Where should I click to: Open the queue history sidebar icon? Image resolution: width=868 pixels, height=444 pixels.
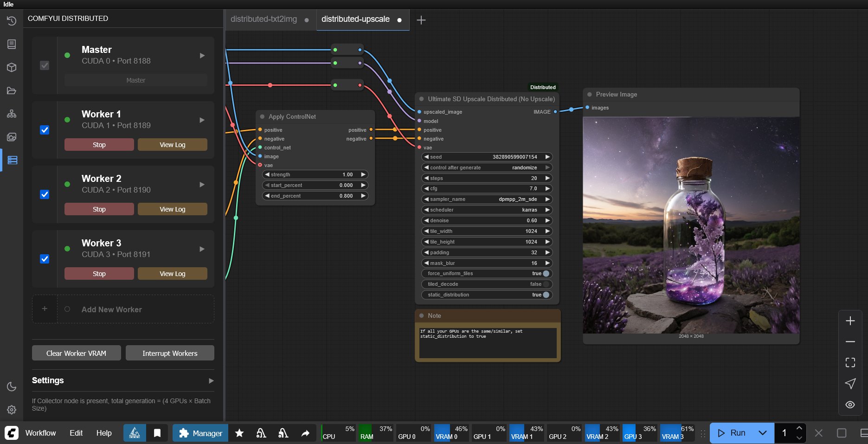pyautogui.click(x=12, y=21)
